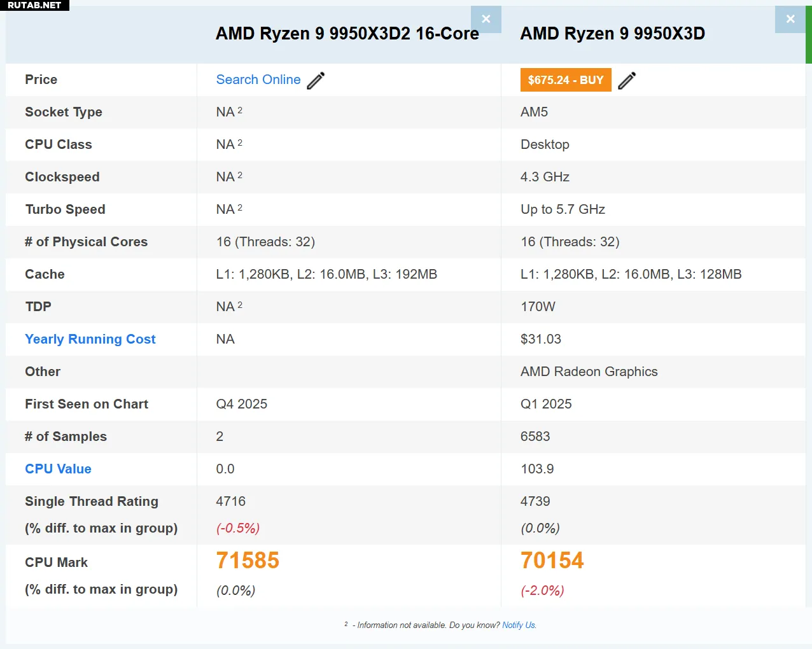
Task: Click the footnote marker beside TDP NA
Action: coord(240,305)
